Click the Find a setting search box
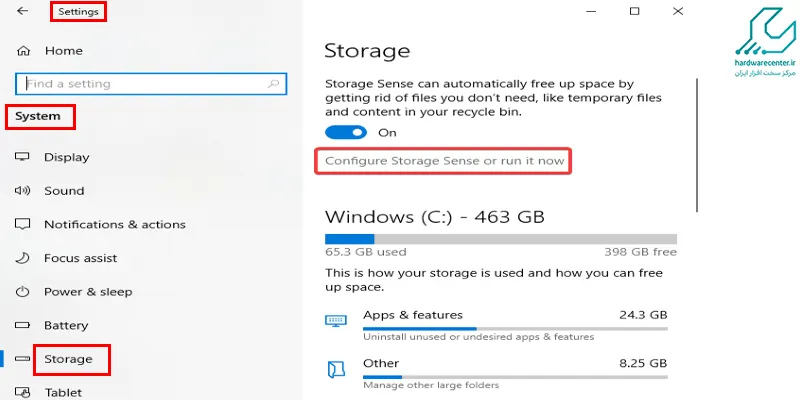Viewport: 800px width, 400px height. (151, 84)
